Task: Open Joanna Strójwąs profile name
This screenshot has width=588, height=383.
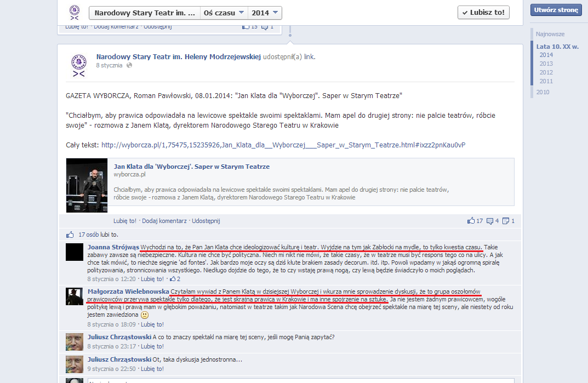Action: [x=113, y=247]
